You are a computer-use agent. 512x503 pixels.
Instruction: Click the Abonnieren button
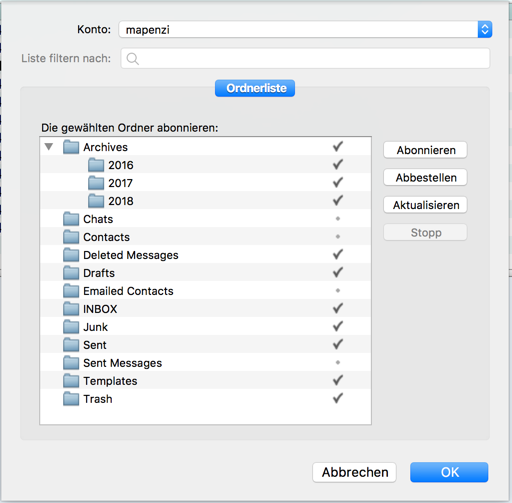click(425, 150)
